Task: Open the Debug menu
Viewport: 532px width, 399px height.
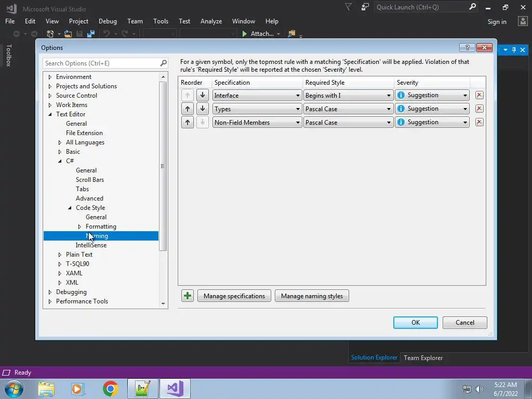Action: (x=108, y=21)
